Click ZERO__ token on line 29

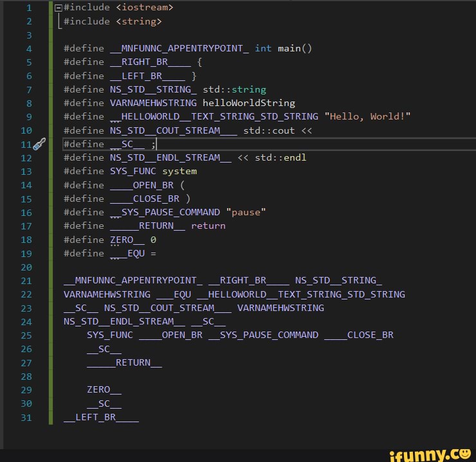[104, 390]
